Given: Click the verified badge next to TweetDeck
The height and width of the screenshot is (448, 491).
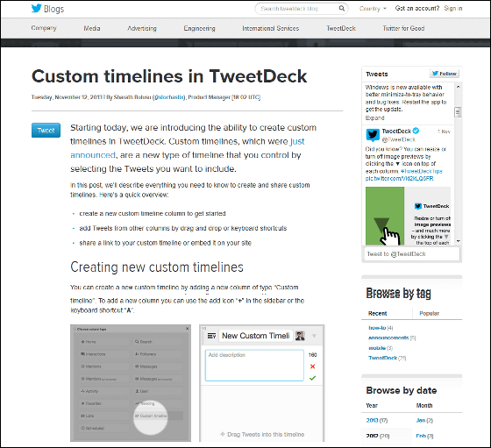Looking at the screenshot, I should pos(416,131).
